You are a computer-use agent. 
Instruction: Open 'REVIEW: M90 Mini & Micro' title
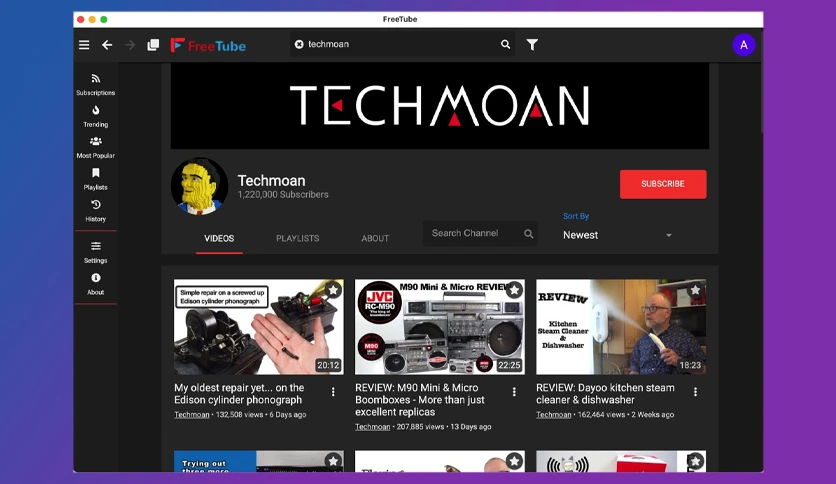(x=420, y=400)
